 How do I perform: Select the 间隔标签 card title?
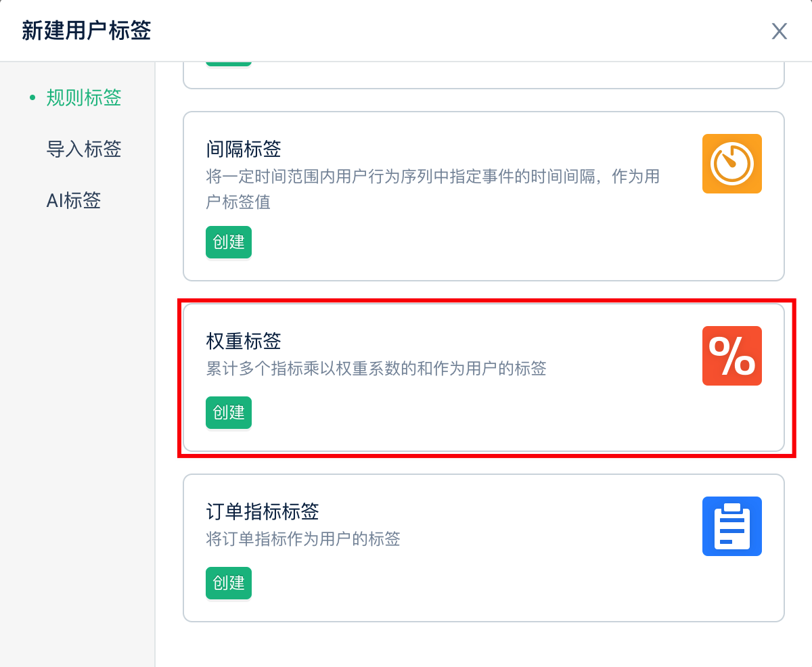[244, 149]
